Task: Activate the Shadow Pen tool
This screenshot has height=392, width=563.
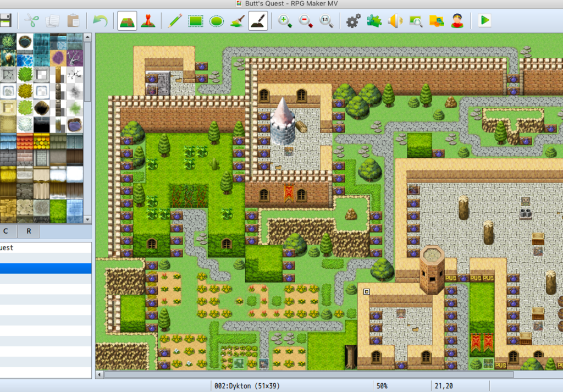Action: point(258,21)
